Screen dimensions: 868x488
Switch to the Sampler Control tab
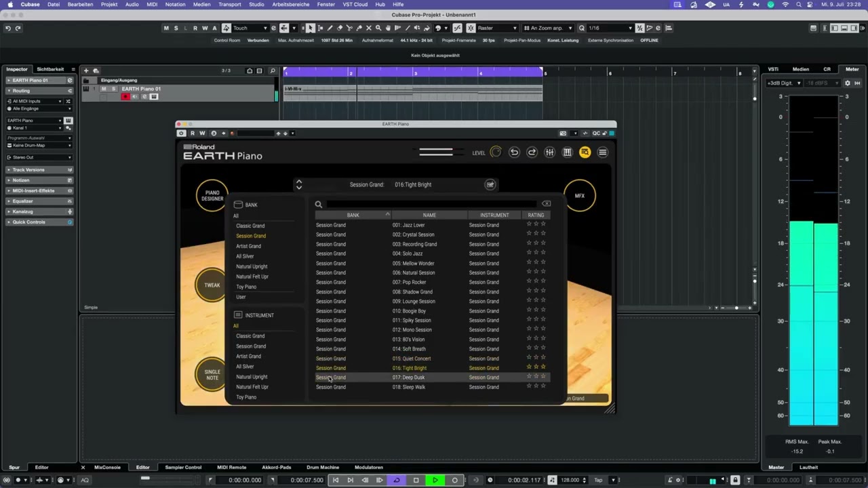tap(183, 467)
